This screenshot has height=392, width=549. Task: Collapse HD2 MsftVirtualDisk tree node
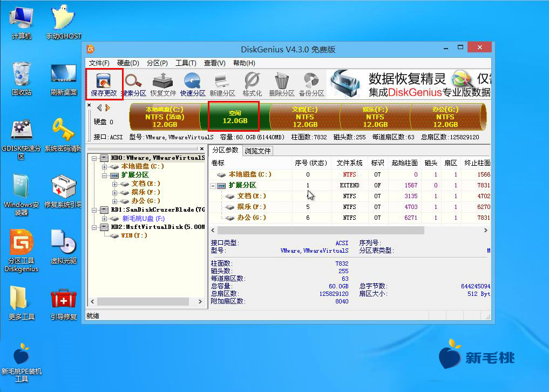point(94,227)
